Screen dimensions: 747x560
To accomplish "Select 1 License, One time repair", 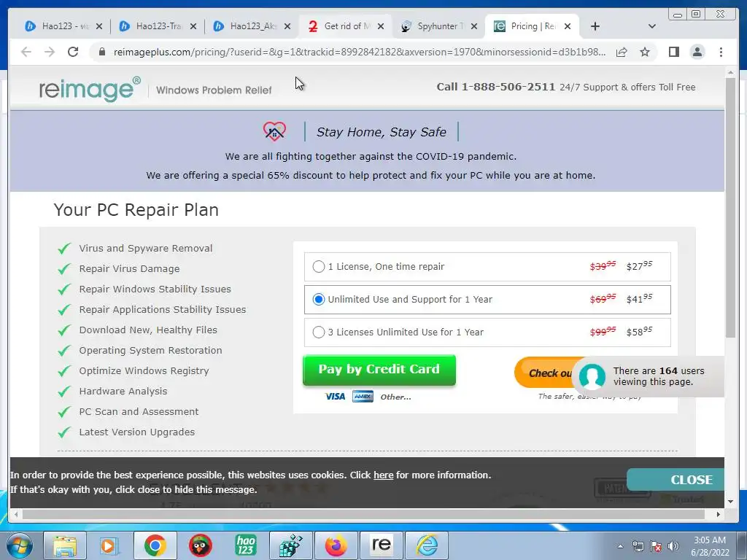I will (x=319, y=267).
